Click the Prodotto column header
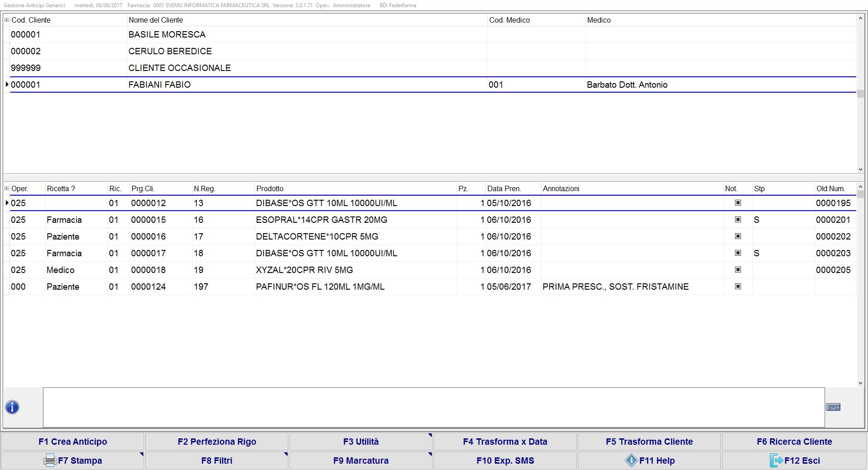 click(x=269, y=188)
